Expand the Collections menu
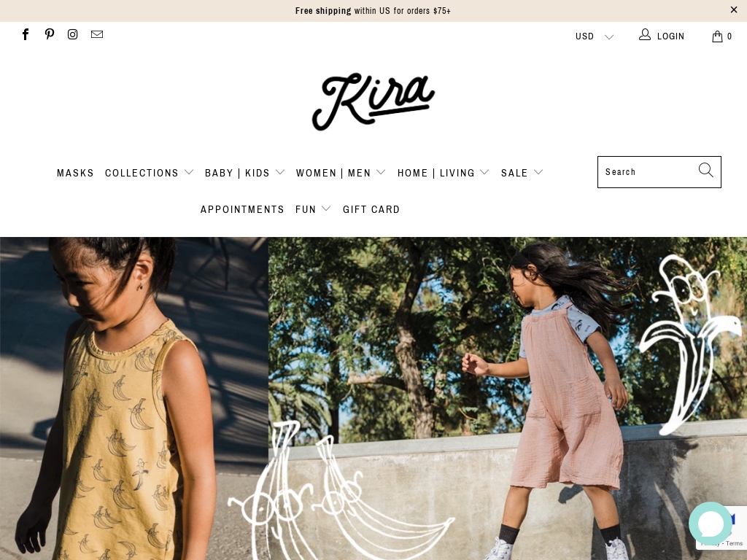 click(x=149, y=173)
